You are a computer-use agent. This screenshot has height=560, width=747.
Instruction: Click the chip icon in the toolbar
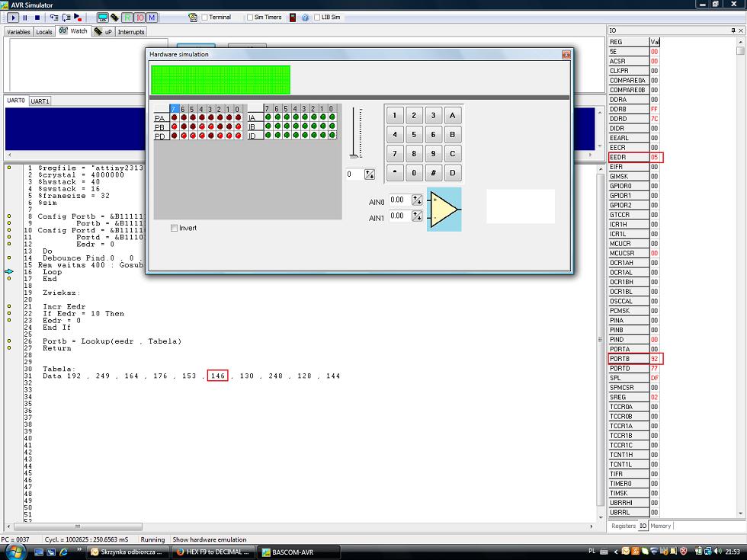click(x=115, y=18)
